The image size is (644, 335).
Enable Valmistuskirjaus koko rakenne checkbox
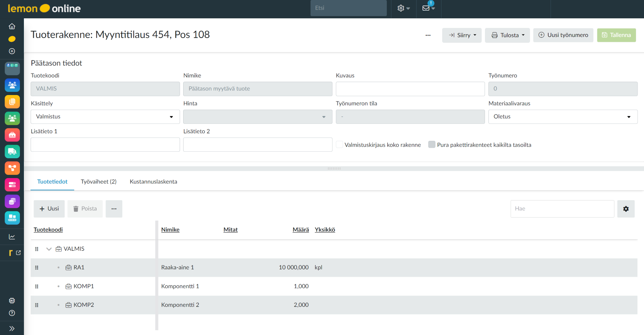point(339,145)
